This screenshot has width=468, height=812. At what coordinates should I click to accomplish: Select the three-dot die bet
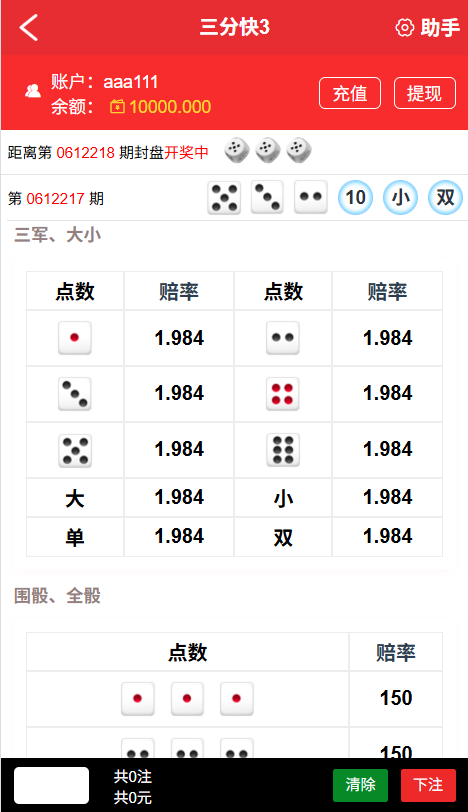point(75,394)
